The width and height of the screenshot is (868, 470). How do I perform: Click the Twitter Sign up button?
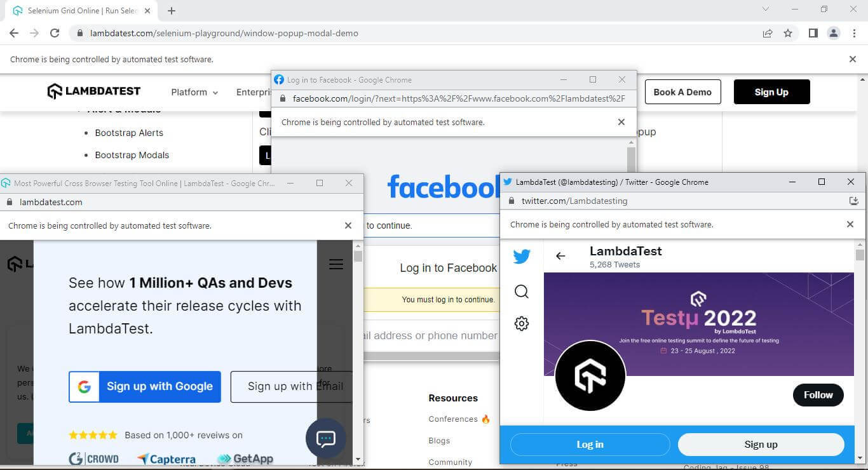point(761,445)
